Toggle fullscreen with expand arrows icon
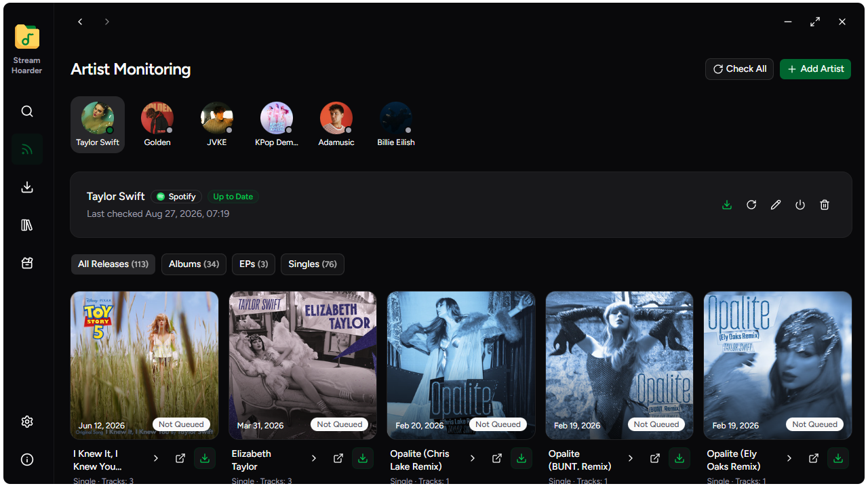 pos(815,22)
